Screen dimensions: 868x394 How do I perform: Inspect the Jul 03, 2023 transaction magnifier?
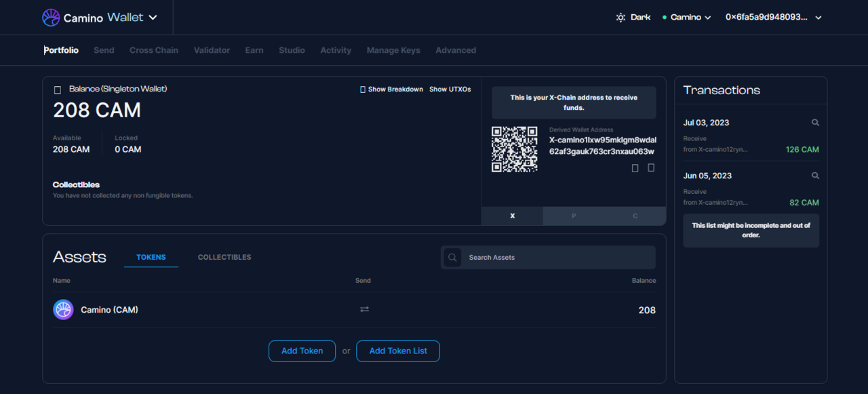click(815, 123)
